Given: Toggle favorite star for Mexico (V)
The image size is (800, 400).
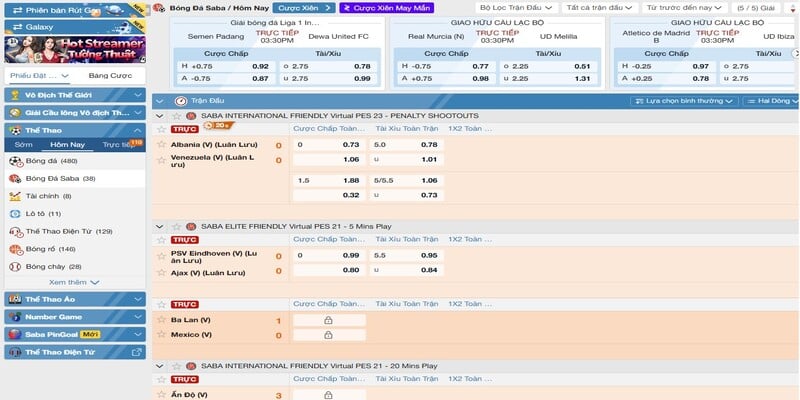Looking at the screenshot, I should tap(160, 334).
